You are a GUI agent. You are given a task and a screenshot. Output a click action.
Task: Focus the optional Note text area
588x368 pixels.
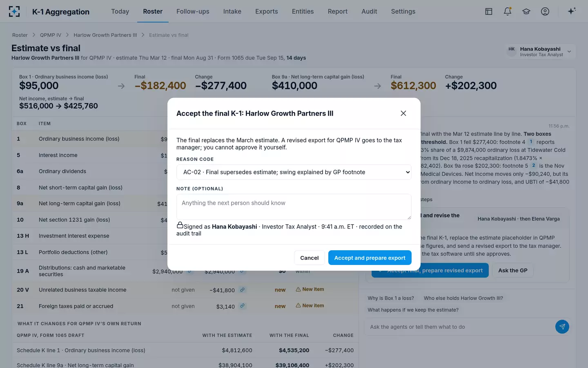(294, 207)
